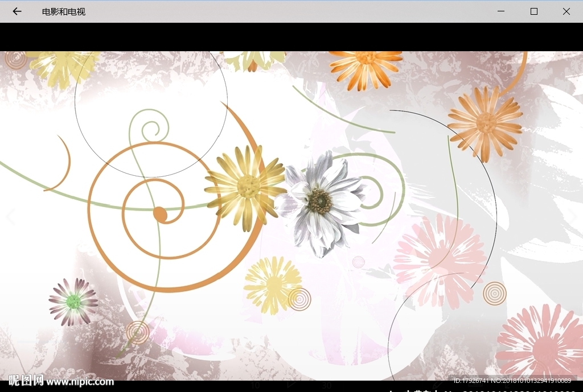The image size is (583, 392).
Task: Minimize the 电影和电视 window
Action: [501, 11]
